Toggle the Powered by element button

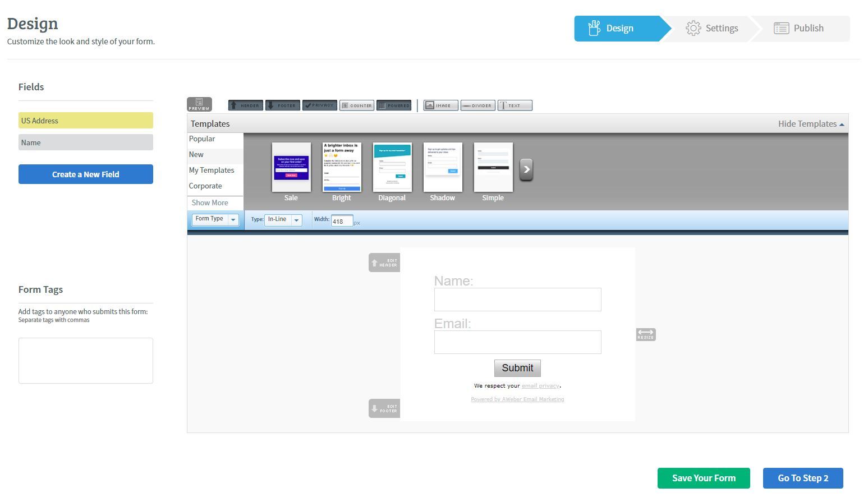(x=394, y=105)
